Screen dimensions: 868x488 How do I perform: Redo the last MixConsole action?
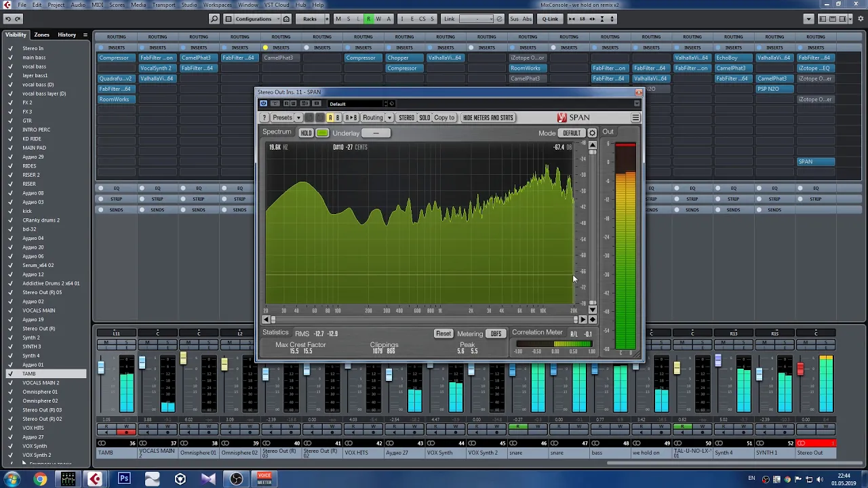pos(18,19)
